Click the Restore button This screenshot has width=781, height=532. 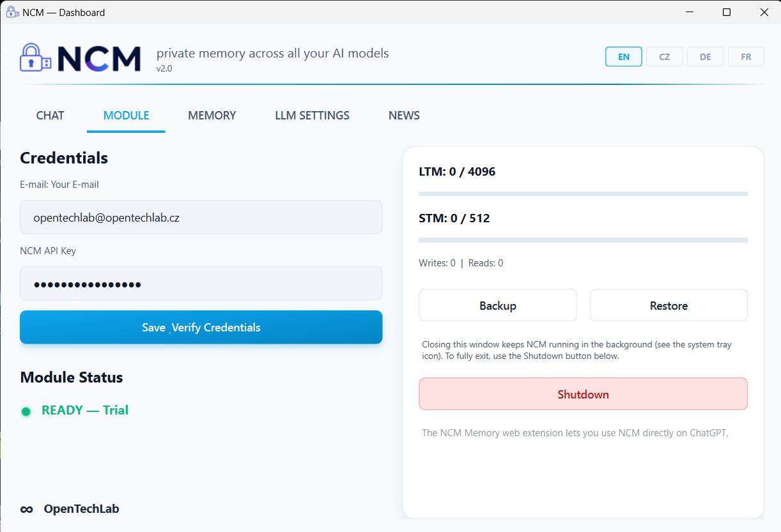click(x=669, y=305)
